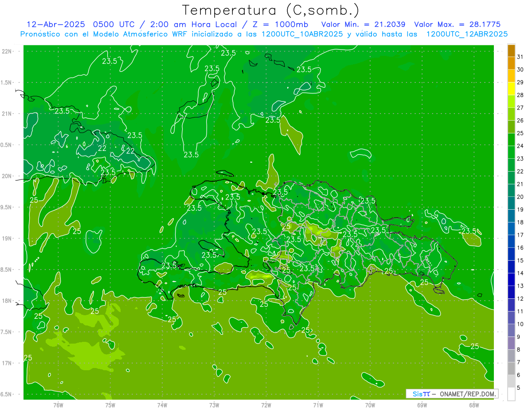The width and height of the screenshot is (532, 411).
Task: Click the 18N latitude axis label
Action: coord(8,301)
